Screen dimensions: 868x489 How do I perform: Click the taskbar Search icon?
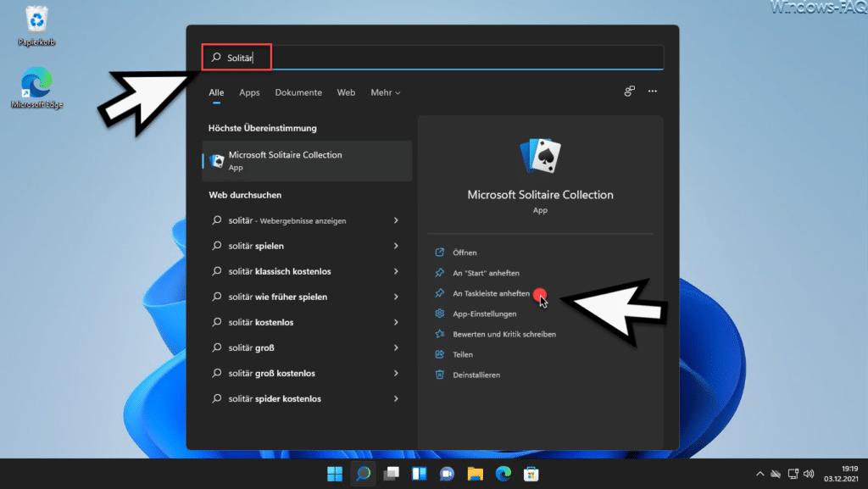[363, 474]
